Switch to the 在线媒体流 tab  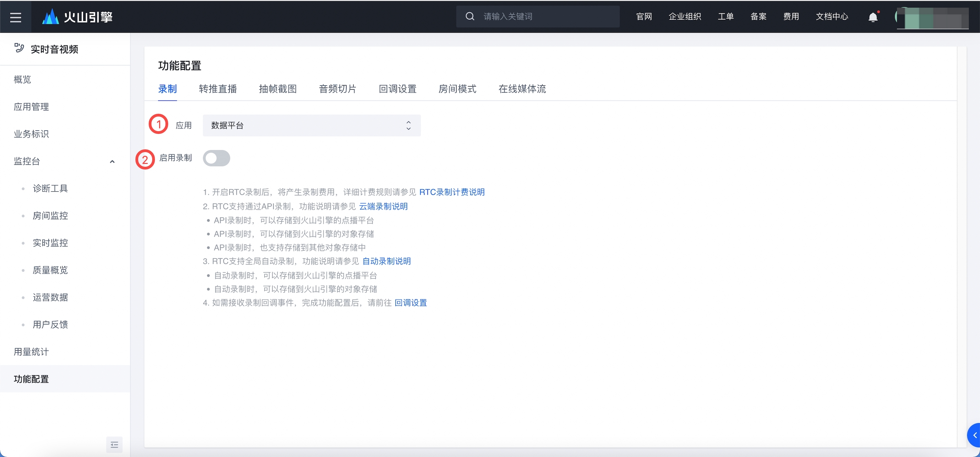click(522, 89)
